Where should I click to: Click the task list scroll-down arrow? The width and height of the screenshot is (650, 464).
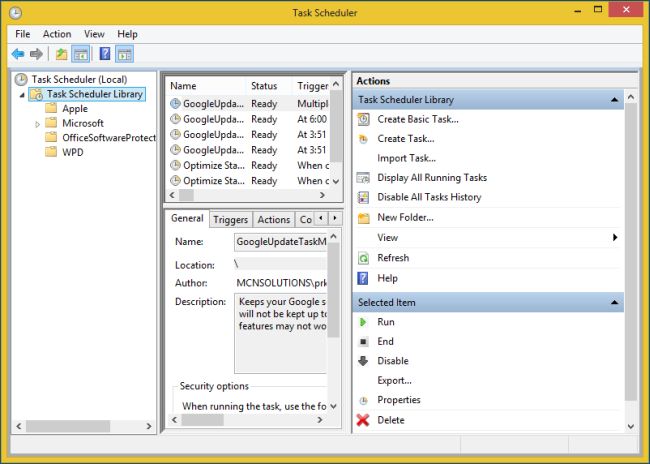[x=336, y=182]
